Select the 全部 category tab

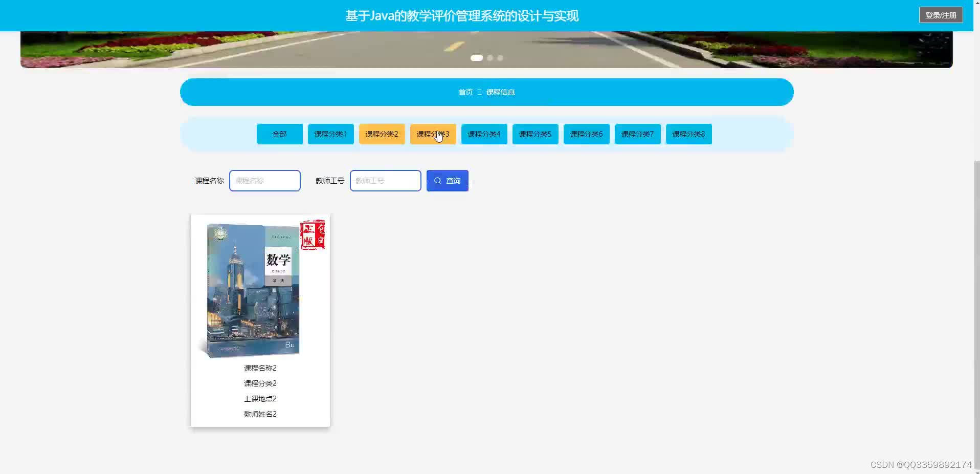coord(279,134)
